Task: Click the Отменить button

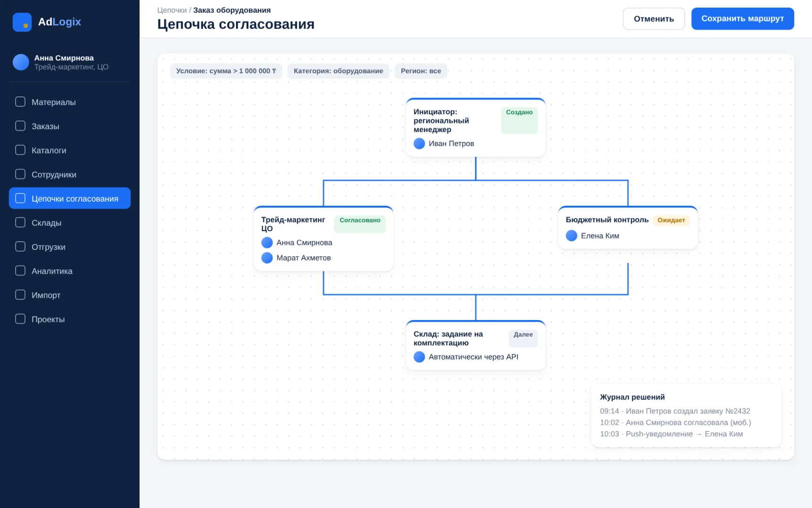Action: tap(654, 19)
